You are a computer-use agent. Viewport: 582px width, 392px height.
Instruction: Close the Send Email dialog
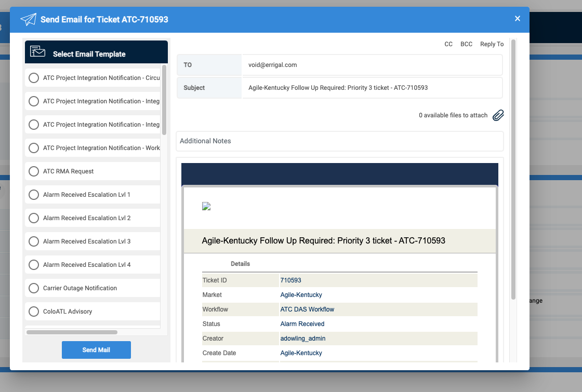(x=517, y=19)
